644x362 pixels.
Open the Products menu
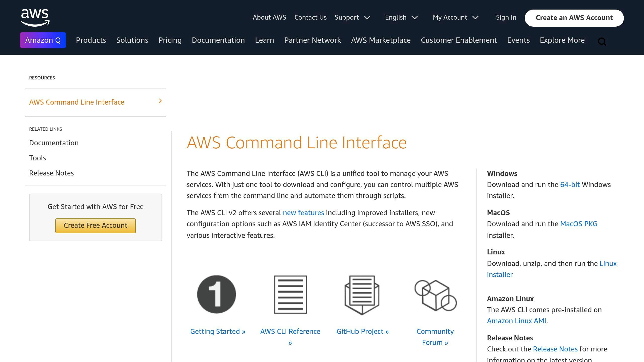(91, 40)
